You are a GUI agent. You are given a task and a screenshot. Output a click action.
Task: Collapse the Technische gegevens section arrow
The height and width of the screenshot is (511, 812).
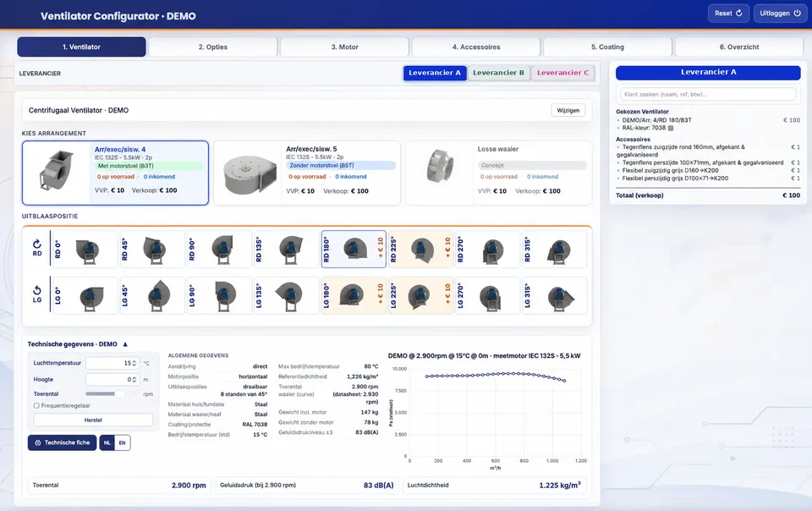(125, 344)
